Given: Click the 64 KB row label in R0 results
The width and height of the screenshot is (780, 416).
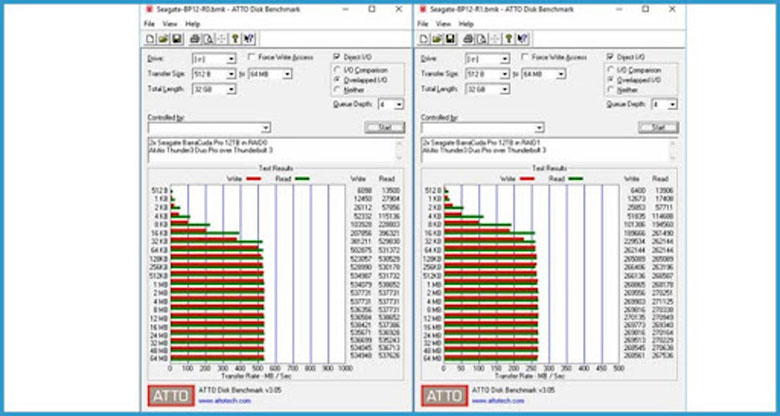Looking at the screenshot, I should [159, 249].
